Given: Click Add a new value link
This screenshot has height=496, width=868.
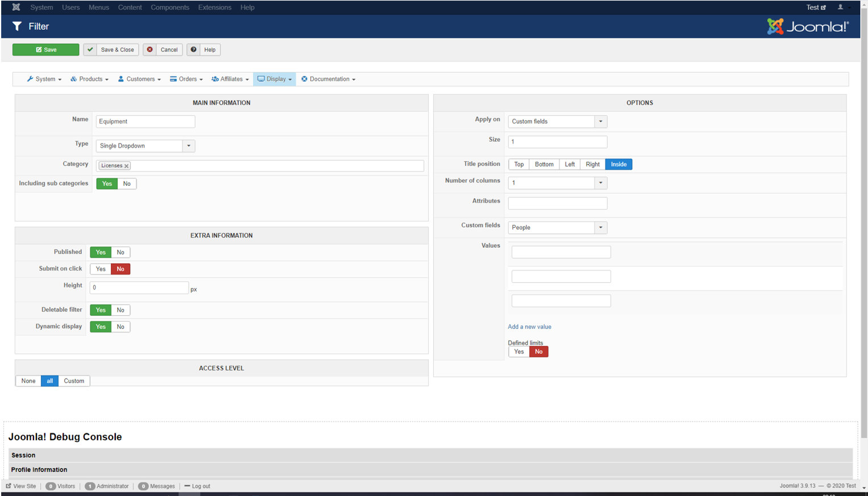Looking at the screenshot, I should 529,327.
